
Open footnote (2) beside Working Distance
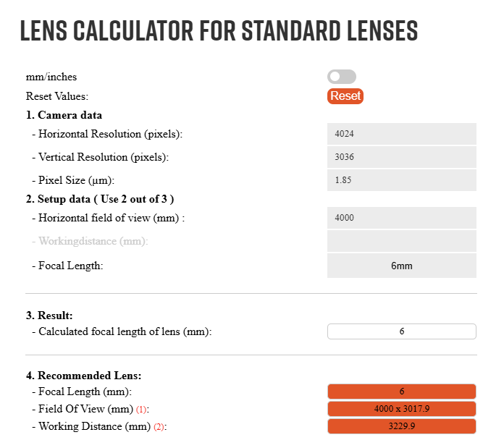click(159, 427)
